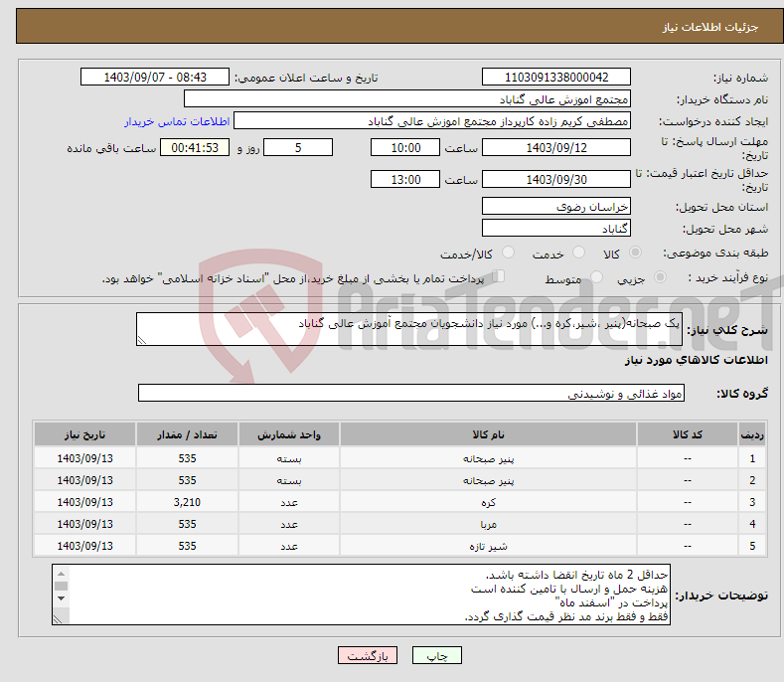
Task: Click the delivery province field خراسان رضوی
Action: click(556, 206)
